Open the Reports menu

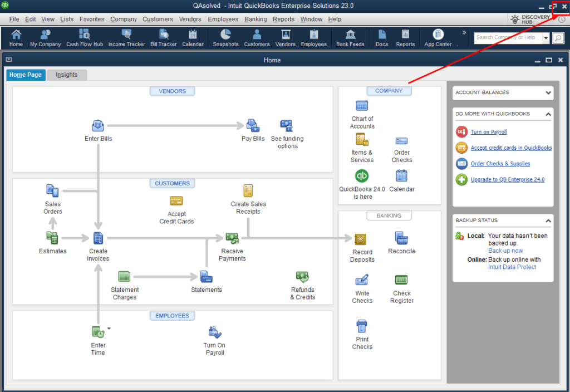(283, 19)
